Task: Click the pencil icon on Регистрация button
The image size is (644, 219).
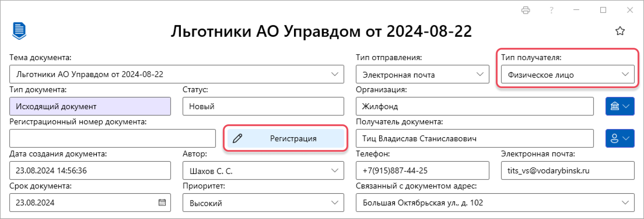Action: coord(237,138)
